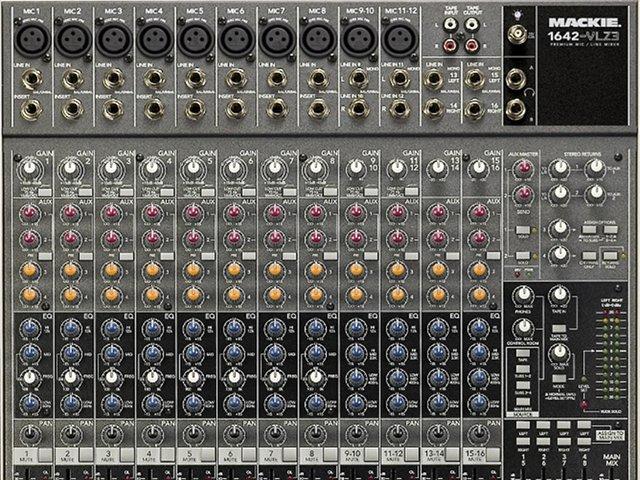
Task: Click channel 6 LINE IN jack
Action: point(236,79)
